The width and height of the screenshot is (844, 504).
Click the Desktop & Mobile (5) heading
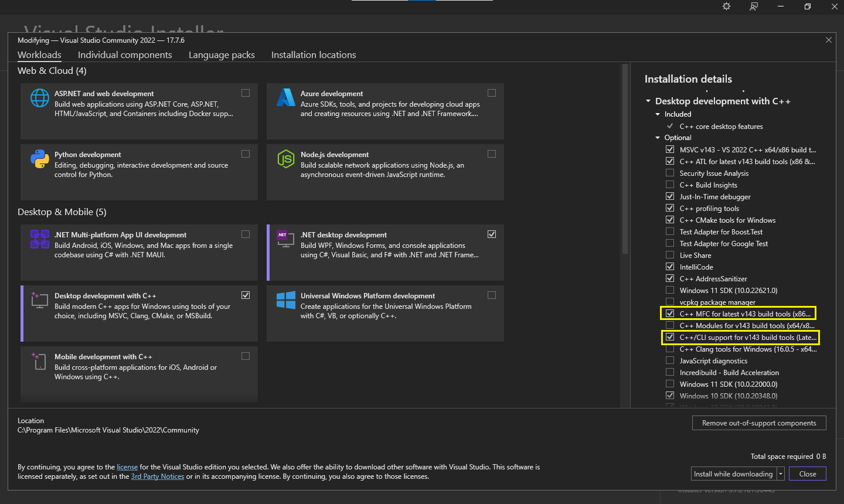(62, 212)
